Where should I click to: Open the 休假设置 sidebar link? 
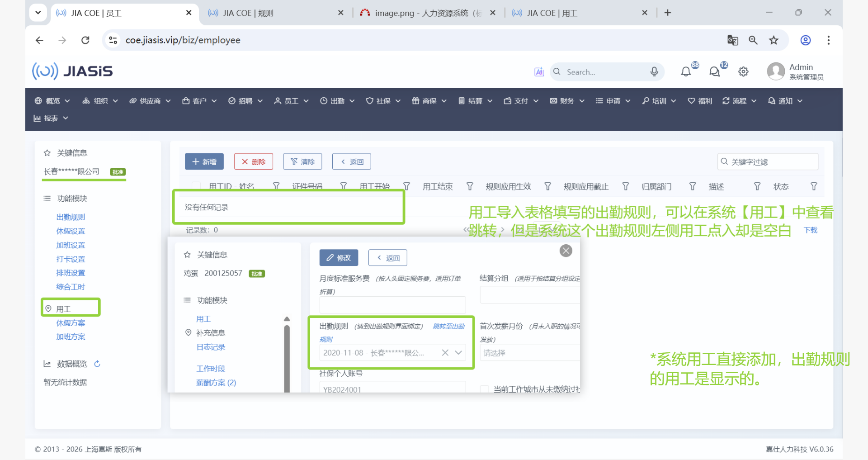coord(71,231)
